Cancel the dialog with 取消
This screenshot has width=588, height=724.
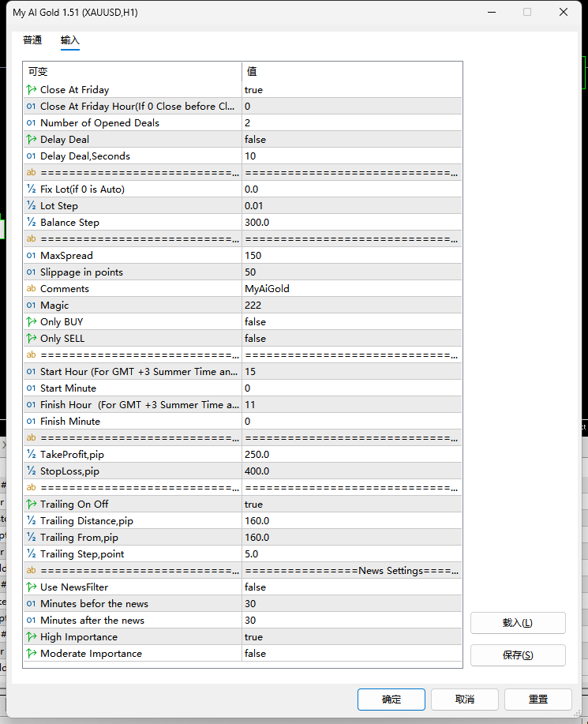click(464, 700)
